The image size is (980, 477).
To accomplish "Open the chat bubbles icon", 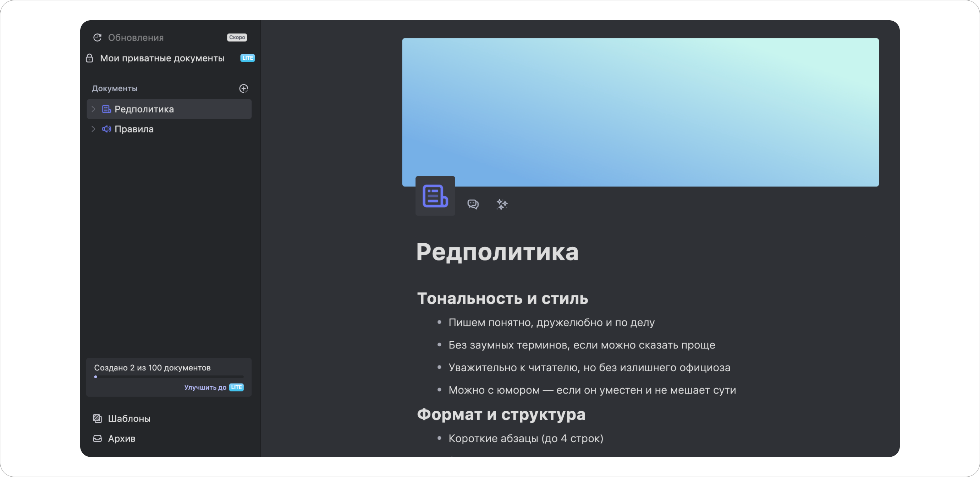I will point(473,204).
